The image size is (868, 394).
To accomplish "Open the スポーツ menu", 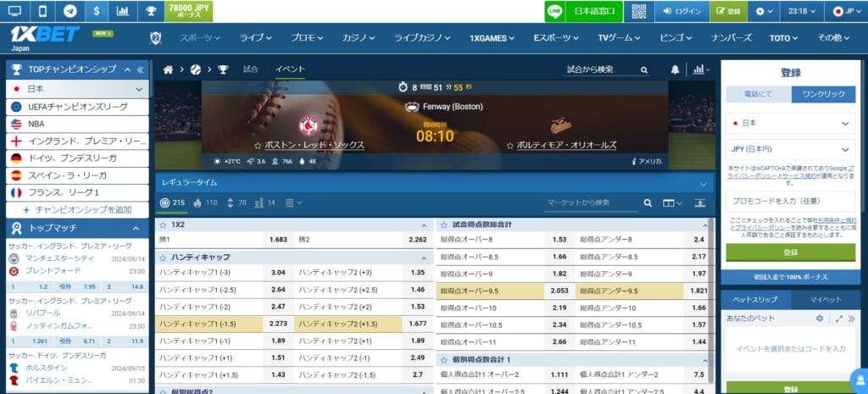I will [199, 38].
